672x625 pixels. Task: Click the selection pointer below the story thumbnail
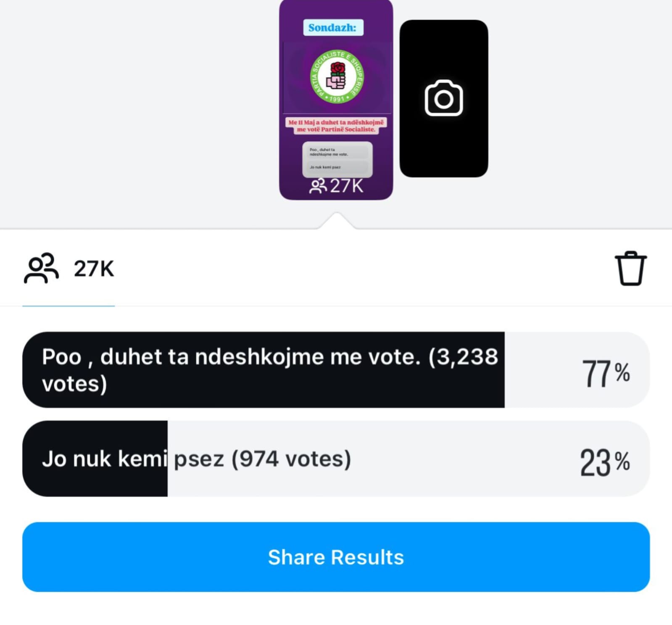coord(336,221)
